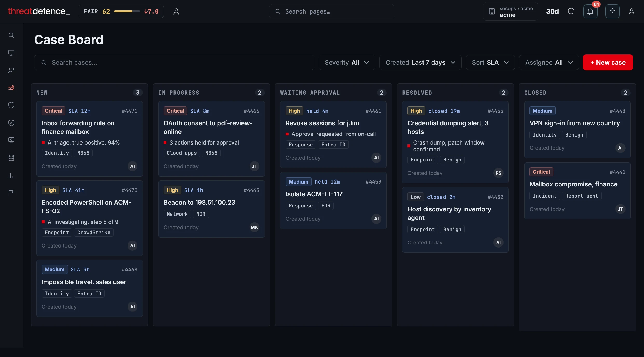Open the users icon in sidebar
Image resolution: width=644 pixels, height=357 pixels.
11,70
